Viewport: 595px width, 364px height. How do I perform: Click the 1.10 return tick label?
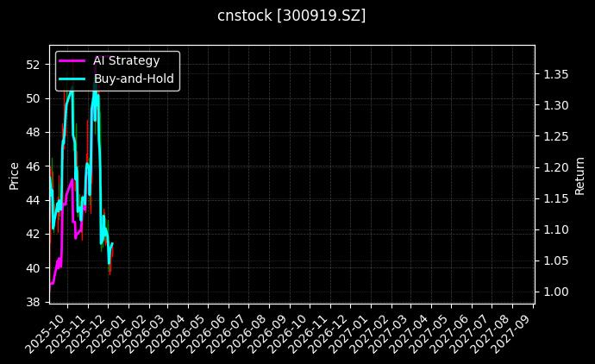pyautogui.click(x=556, y=230)
